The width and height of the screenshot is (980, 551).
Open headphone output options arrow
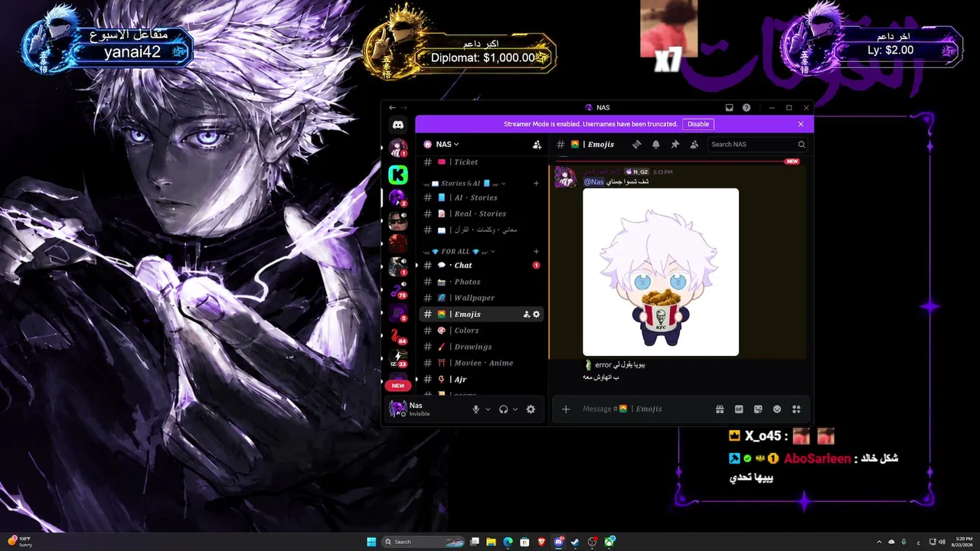515,409
